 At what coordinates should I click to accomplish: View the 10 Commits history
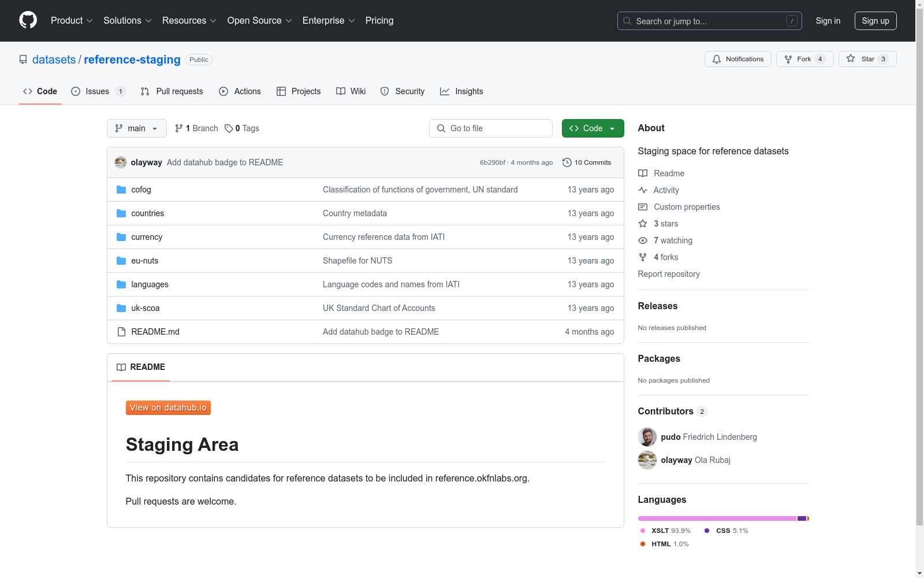tap(587, 162)
